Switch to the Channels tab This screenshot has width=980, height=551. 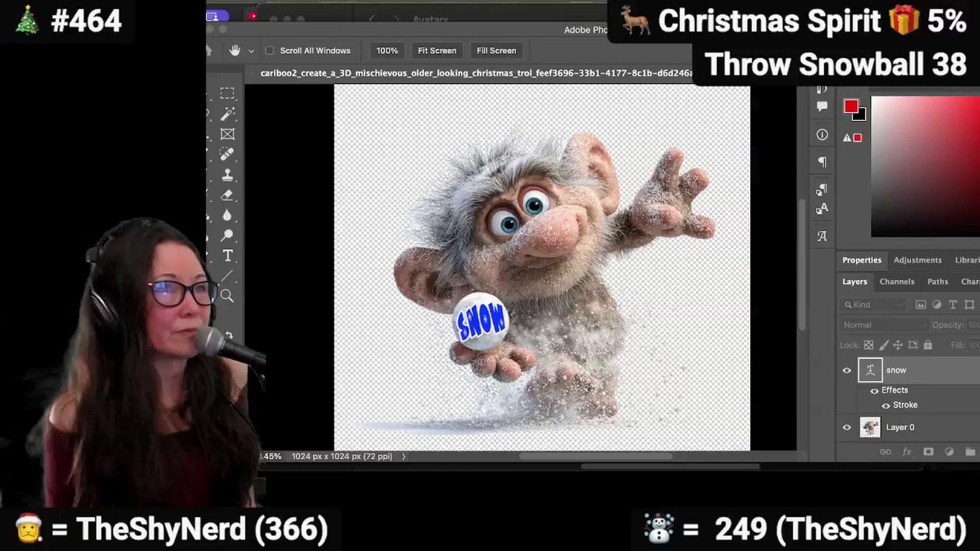[x=897, y=282]
